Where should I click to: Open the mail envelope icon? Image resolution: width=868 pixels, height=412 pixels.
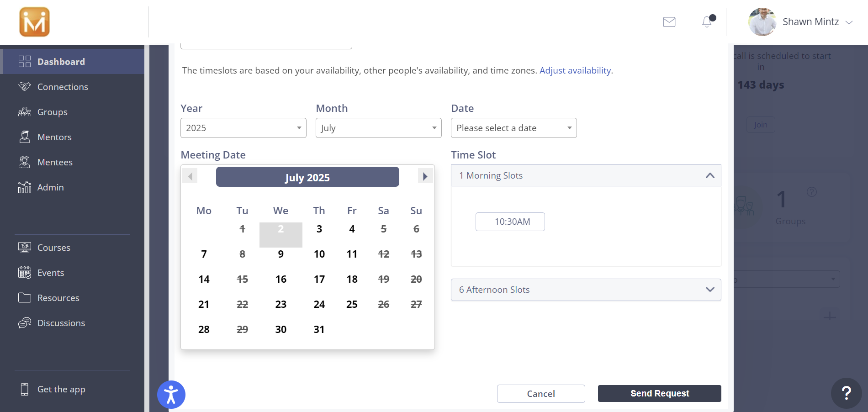(669, 22)
